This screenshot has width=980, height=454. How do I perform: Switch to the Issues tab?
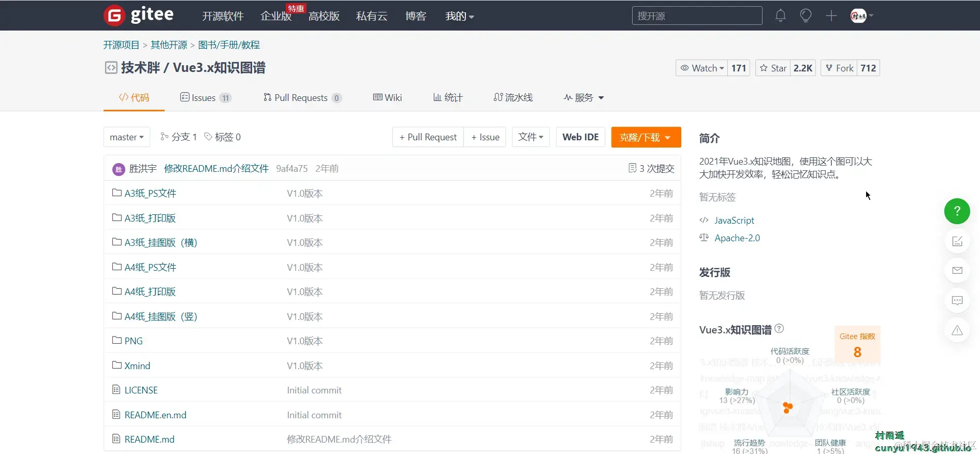206,97
